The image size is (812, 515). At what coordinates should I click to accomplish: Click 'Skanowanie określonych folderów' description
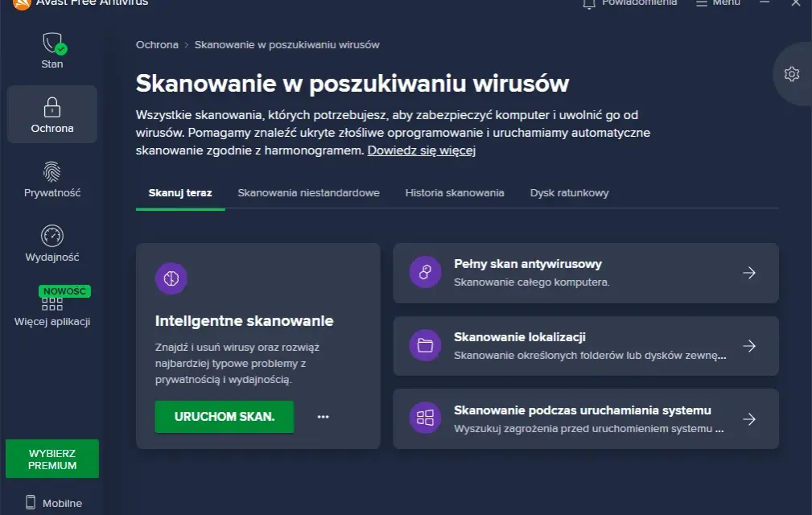(590, 356)
